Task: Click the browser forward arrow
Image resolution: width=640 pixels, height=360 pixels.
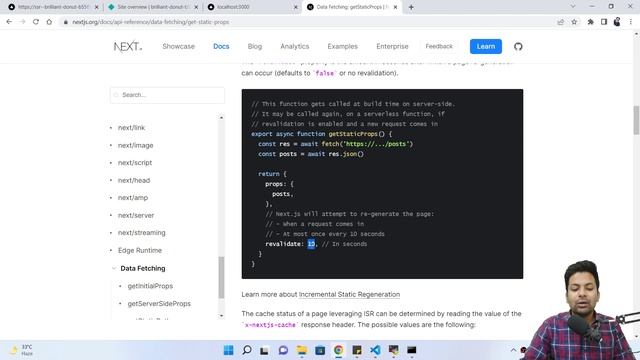Action: [22, 22]
